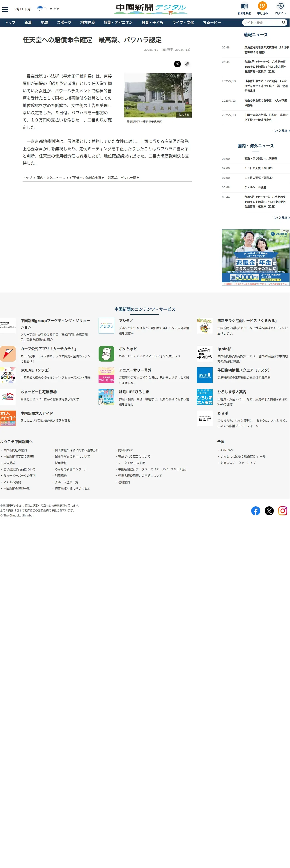This screenshot has width=290, height=868.
Task: Click the たるポ icon
Action: pyautogui.click(x=205, y=418)
